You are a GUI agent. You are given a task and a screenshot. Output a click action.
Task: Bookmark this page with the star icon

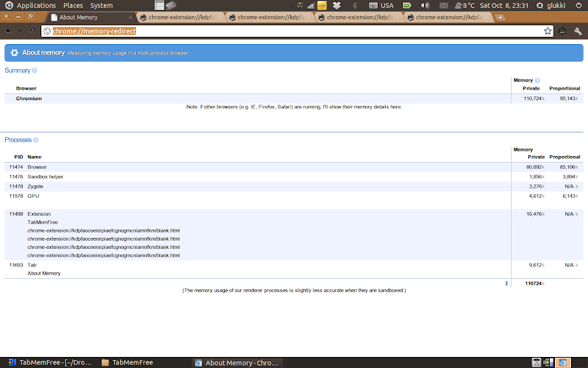(548, 31)
